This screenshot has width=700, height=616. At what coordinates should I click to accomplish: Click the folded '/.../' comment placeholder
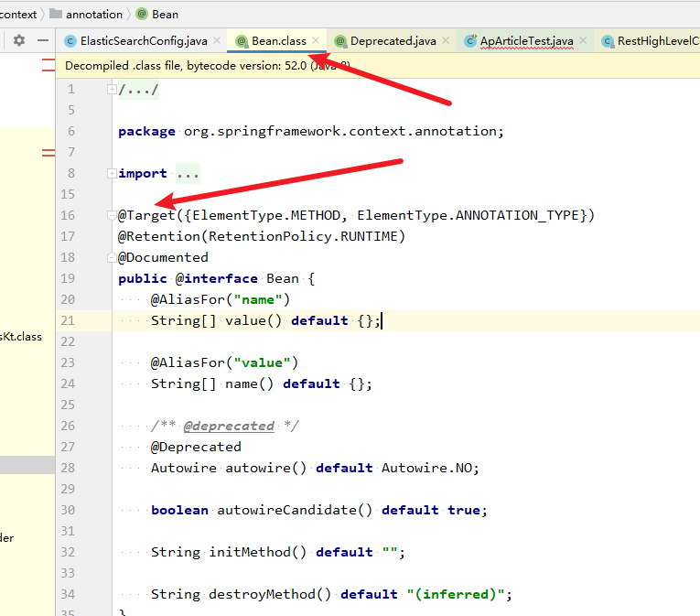(138, 90)
